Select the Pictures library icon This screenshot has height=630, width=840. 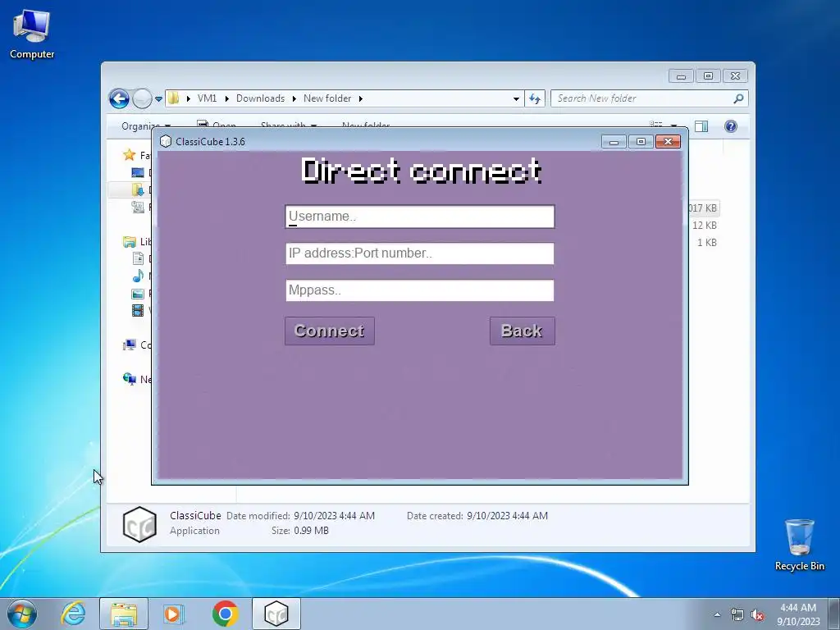[138, 294]
